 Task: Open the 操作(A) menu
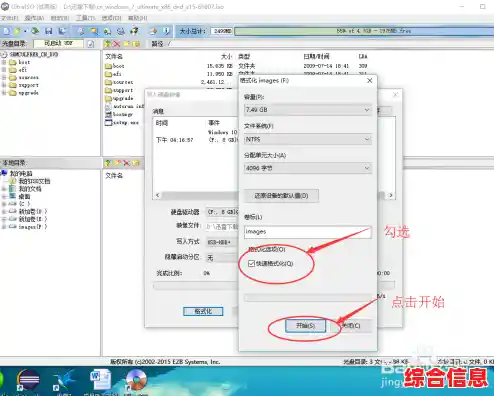(x=34, y=18)
